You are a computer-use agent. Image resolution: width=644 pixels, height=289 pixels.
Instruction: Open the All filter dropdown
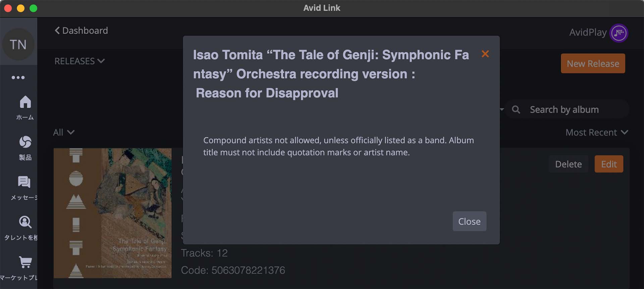(63, 132)
